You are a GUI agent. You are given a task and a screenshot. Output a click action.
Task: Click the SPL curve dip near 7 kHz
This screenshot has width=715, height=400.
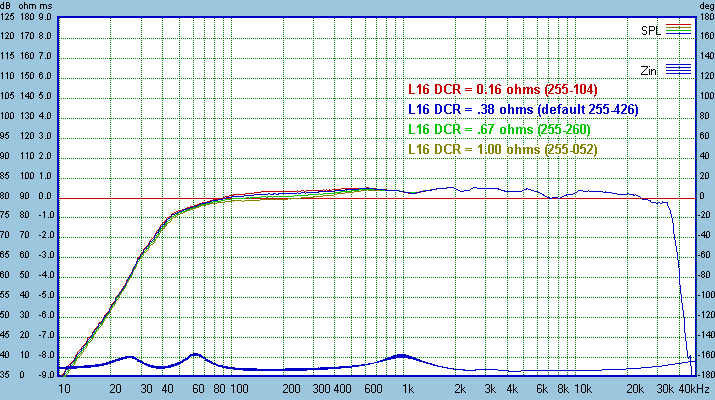click(x=551, y=198)
